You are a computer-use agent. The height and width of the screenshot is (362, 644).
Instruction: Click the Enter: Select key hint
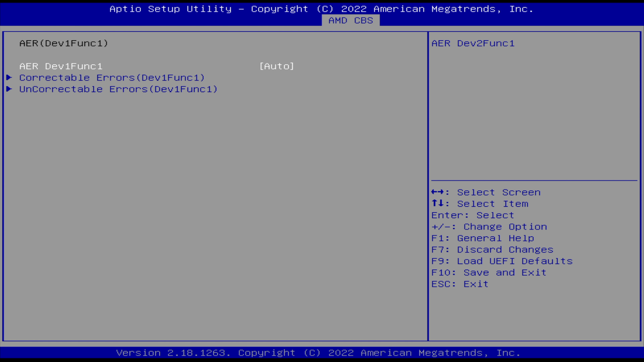[x=473, y=215]
